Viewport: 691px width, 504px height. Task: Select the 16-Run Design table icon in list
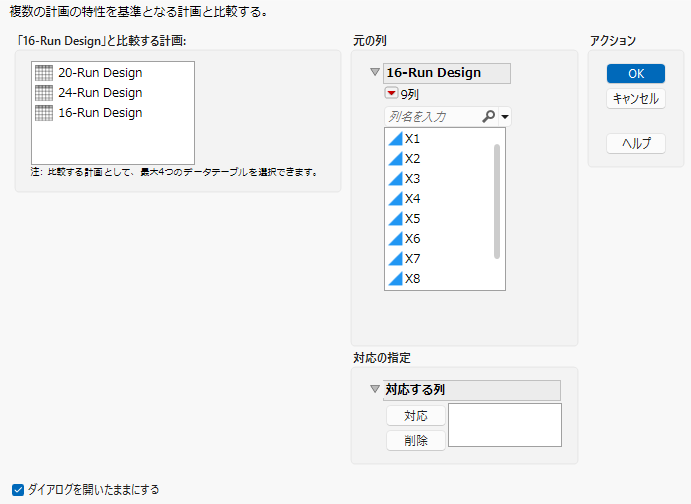(44, 113)
